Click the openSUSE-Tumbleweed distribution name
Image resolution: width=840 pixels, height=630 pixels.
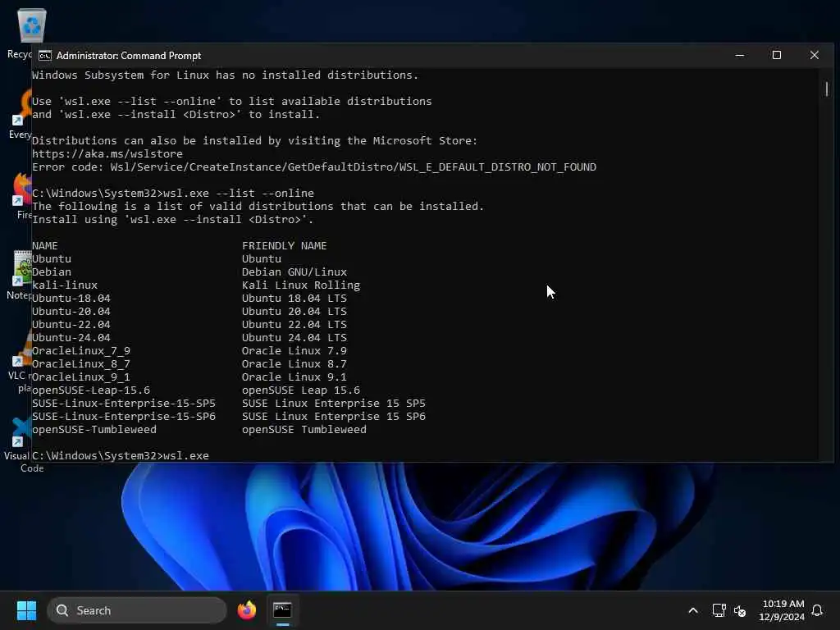(x=94, y=429)
